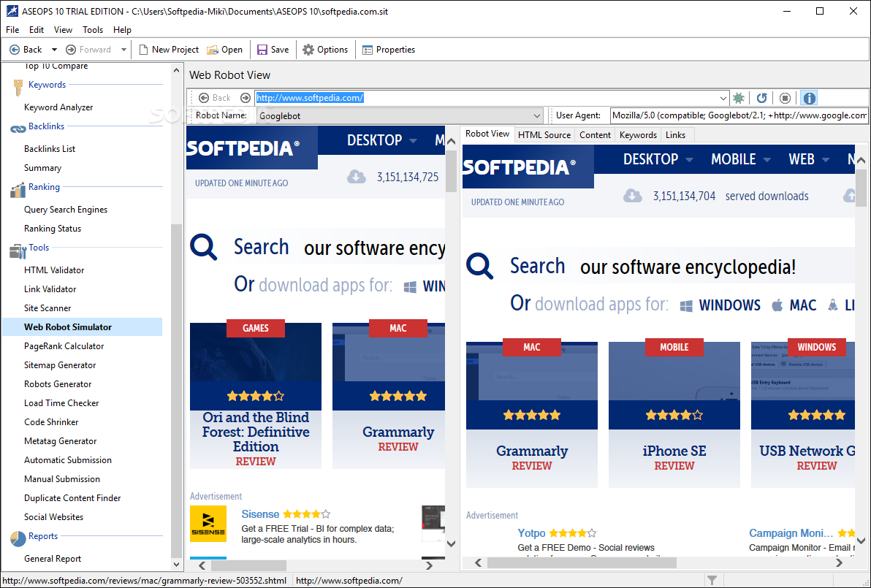Click the refresh icon beside URL bar
871x588 pixels.
(x=761, y=98)
